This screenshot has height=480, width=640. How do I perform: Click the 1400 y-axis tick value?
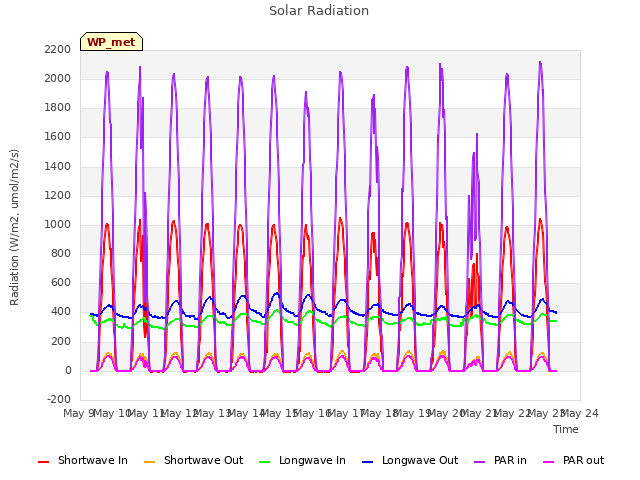[x=58, y=166]
